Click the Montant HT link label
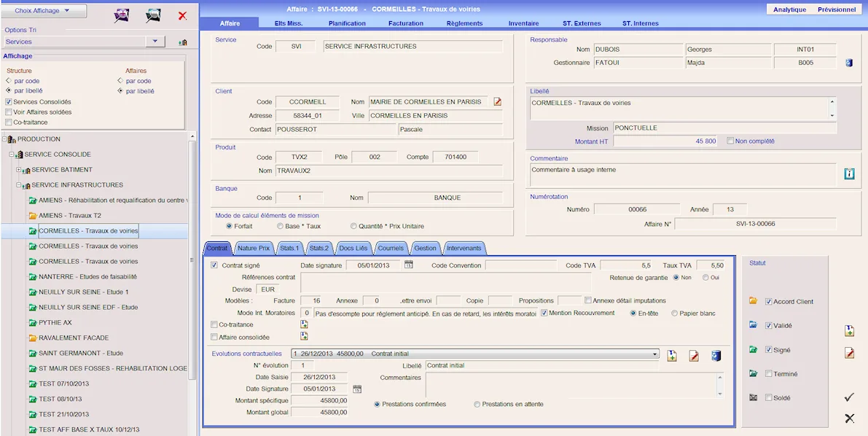This screenshot has height=436, width=868. coord(591,141)
